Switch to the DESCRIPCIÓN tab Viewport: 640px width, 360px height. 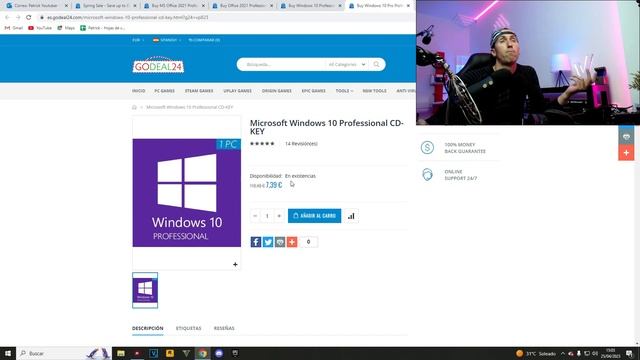[148, 328]
